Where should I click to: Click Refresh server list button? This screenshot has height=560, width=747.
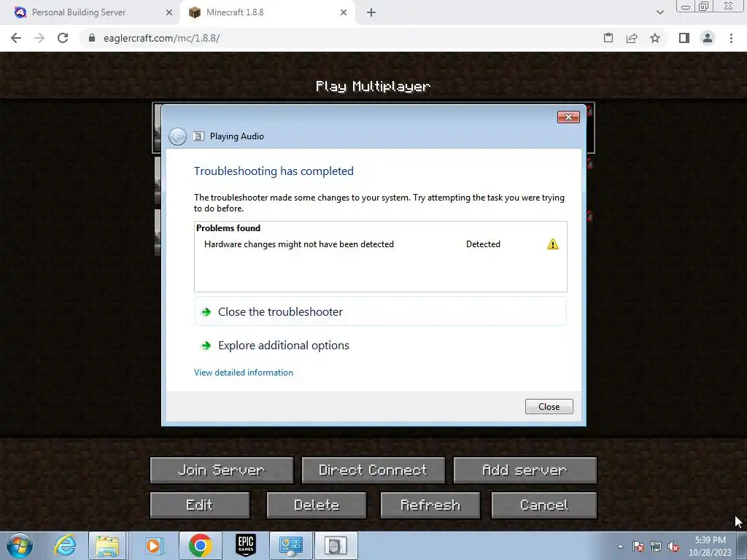[430, 505]
